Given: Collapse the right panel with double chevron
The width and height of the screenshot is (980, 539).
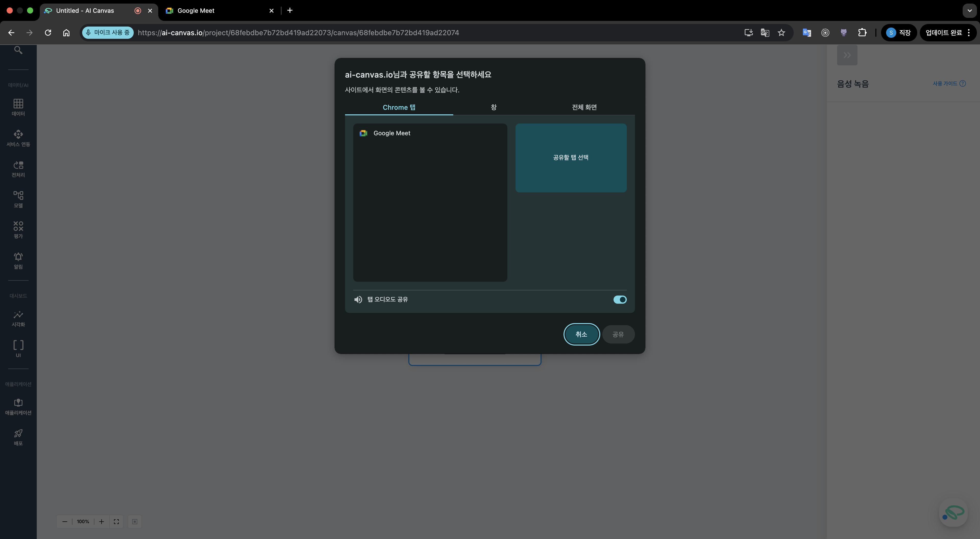Looking at the screenshot, I should point(847,55).
